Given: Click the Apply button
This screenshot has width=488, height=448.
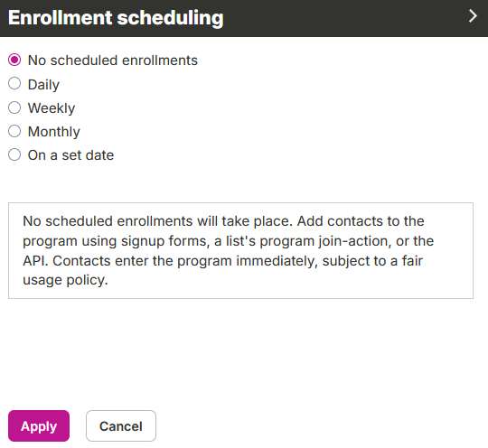Looking at the screenshot, I should tap(39, 426).
